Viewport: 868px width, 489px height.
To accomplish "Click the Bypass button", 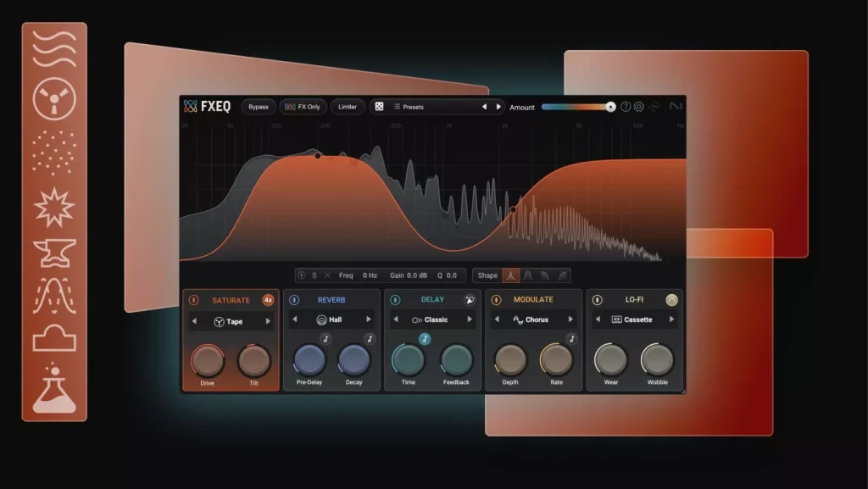I will 259,107.
